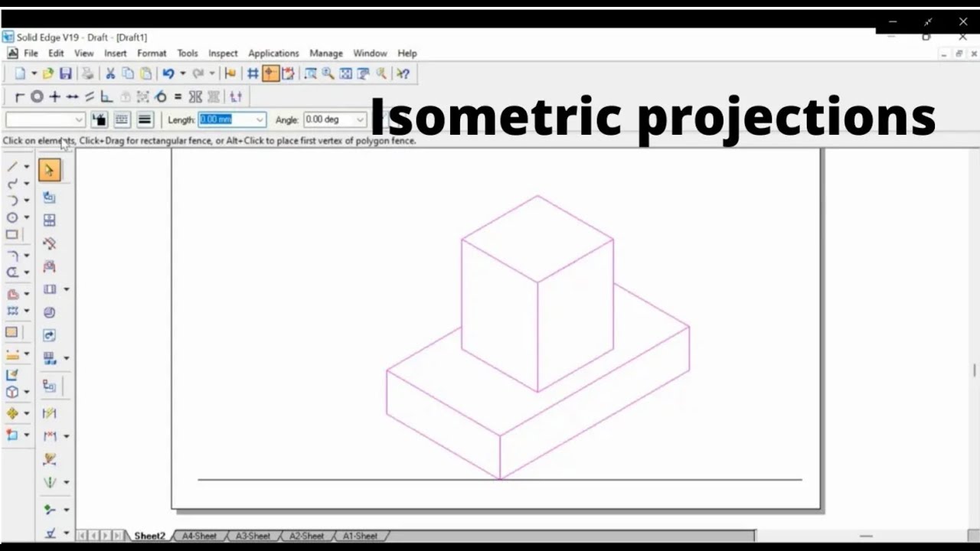
Task: Click the line type dashed button
Action: point(122,119)
